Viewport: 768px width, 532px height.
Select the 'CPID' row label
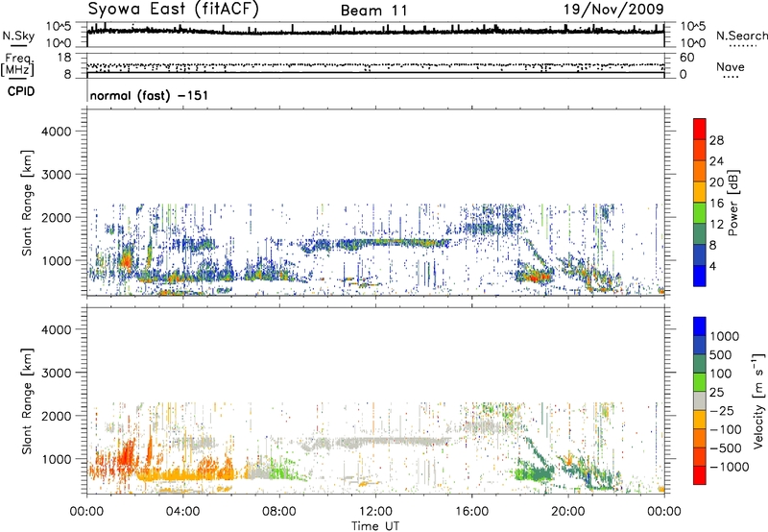pyautogui.click(x=21, y=91)
